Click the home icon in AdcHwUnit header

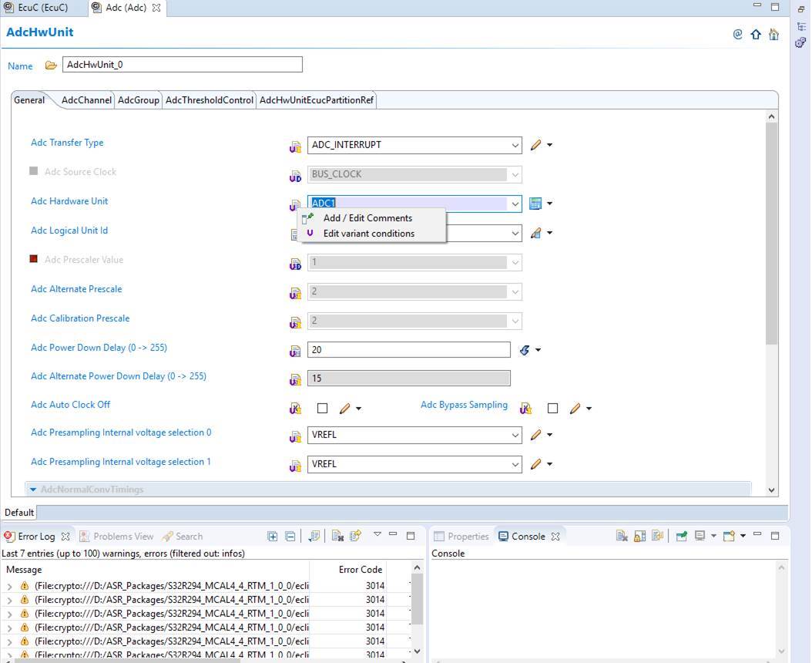coord(773,34)
